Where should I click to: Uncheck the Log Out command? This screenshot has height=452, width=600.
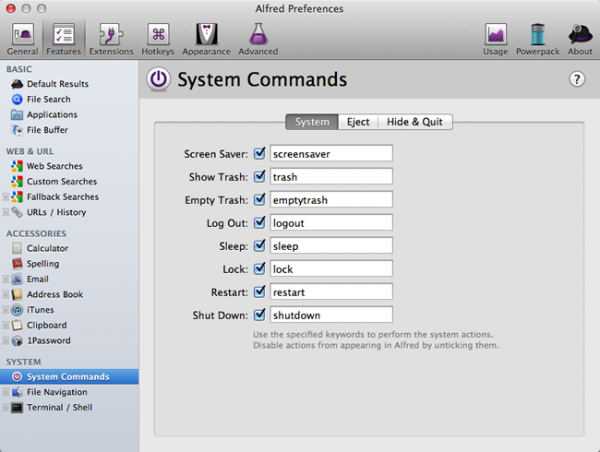point(260,222)
